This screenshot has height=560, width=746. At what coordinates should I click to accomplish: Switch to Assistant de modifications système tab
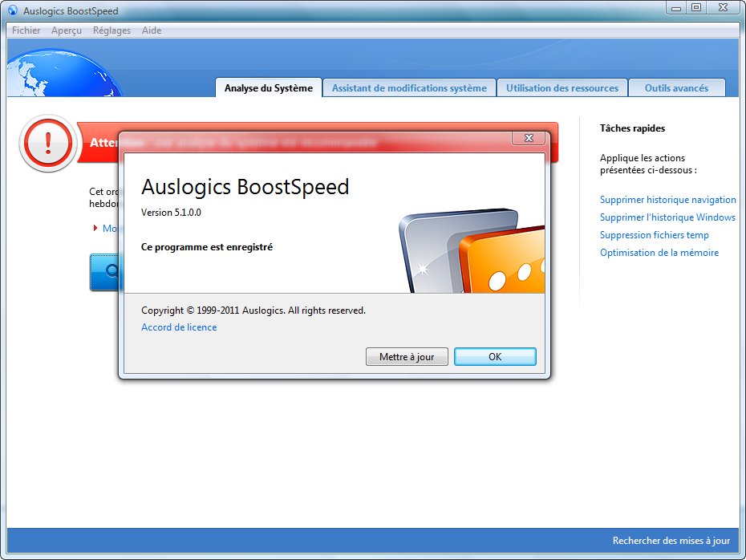(x=409, y=88)
